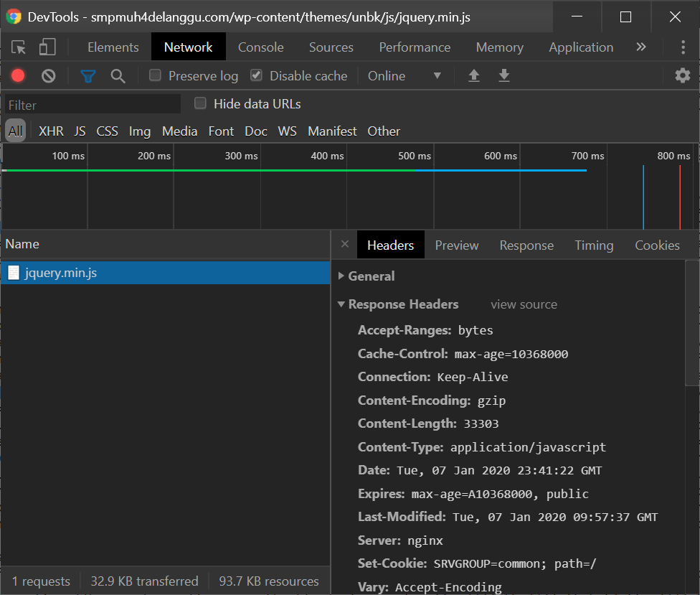Collapse the Response Headers section

[402, 304]
